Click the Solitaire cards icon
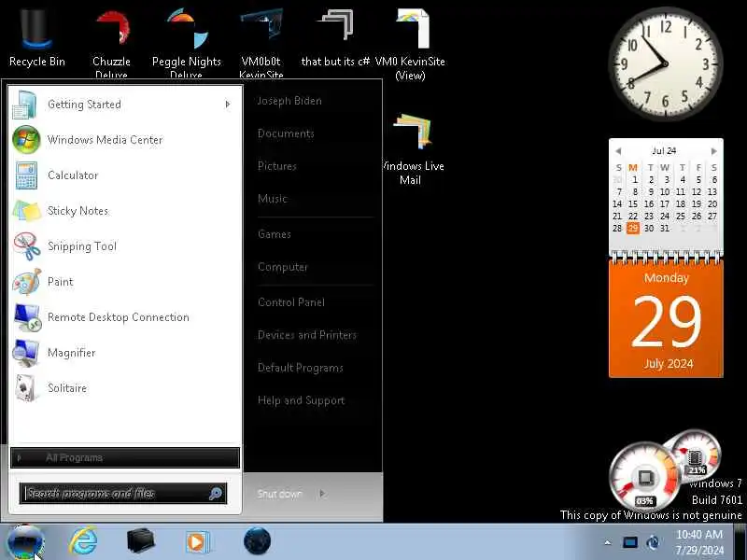The height and width of the screenshot is (560, 747). (26, 388)
